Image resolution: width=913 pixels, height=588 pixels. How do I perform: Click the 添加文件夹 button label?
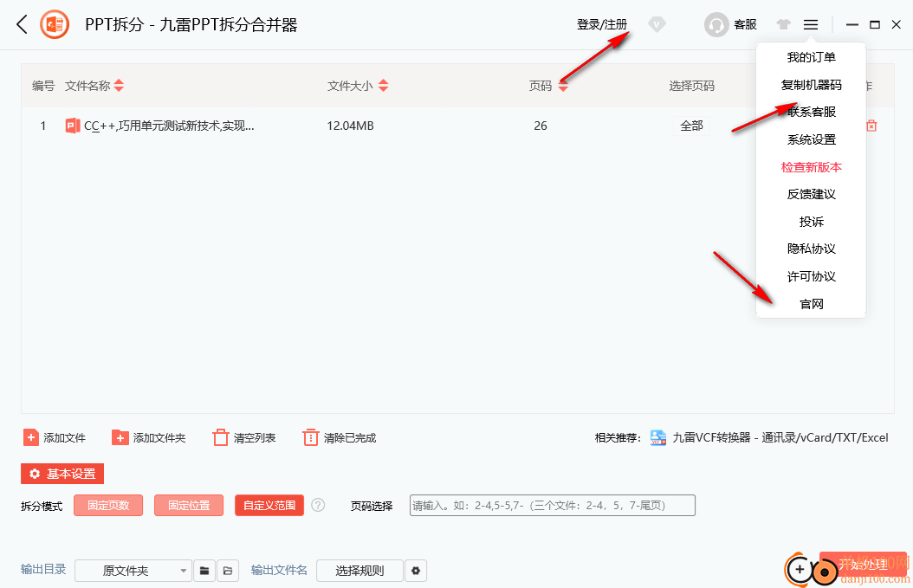click(x=159, y=438)
